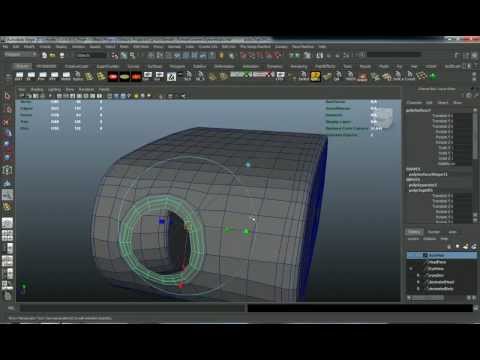Click the green icon at shelf end

point(433,76)
